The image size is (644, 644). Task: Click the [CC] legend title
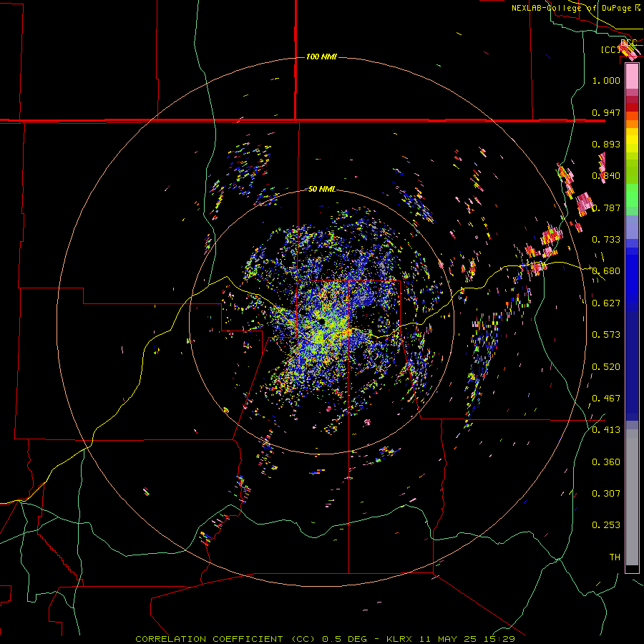pos(610,49)
